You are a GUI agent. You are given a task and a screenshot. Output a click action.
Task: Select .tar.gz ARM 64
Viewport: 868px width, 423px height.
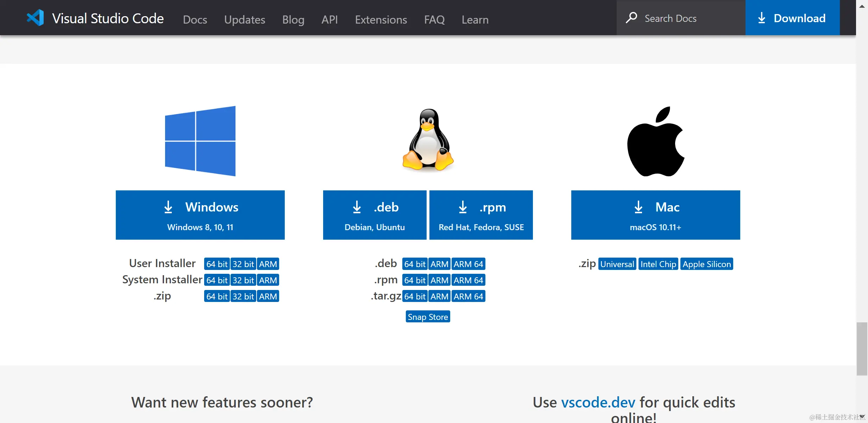[x=468, y=296]
